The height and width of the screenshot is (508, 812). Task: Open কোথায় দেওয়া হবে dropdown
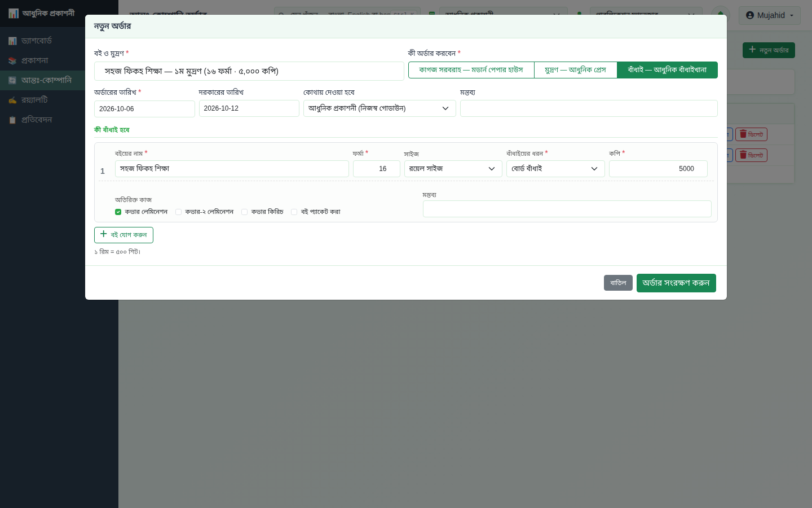click(379, 108)
